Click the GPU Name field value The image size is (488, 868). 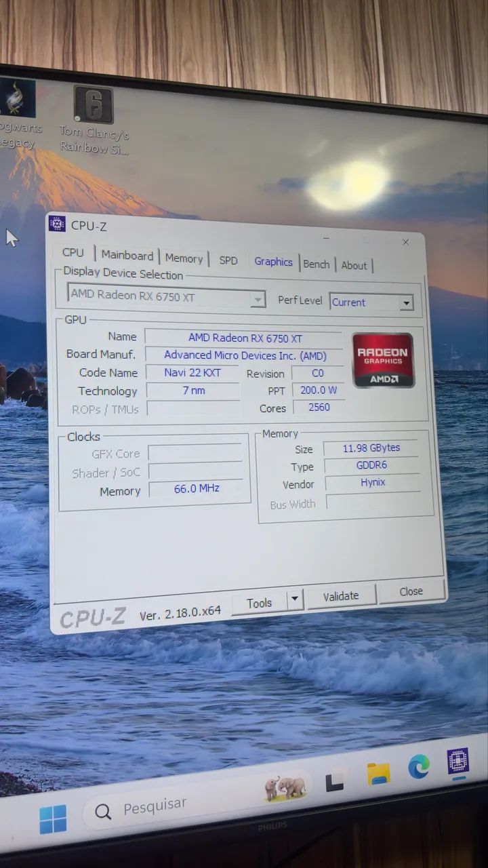pos(245,338)
